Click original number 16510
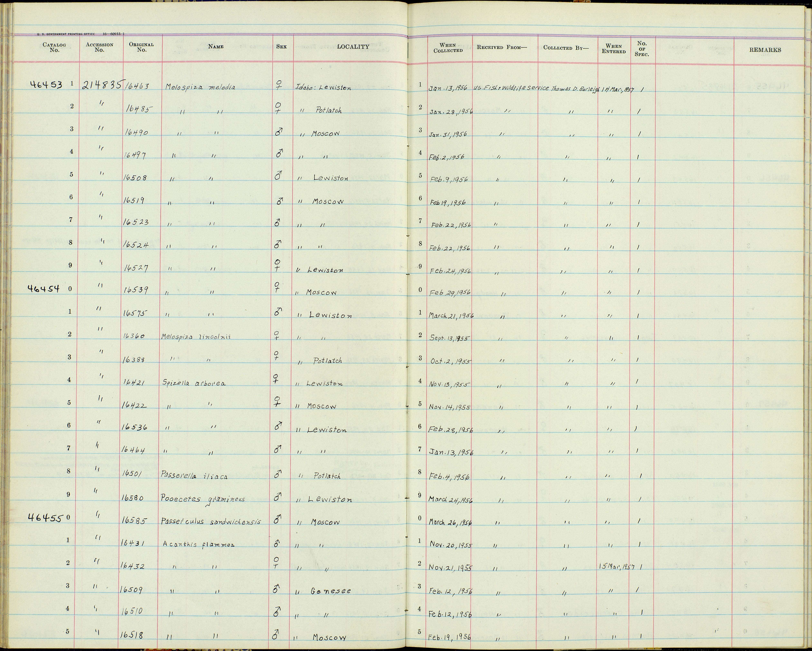This screenshot has height=651, width=812. [x=131, y=611]
